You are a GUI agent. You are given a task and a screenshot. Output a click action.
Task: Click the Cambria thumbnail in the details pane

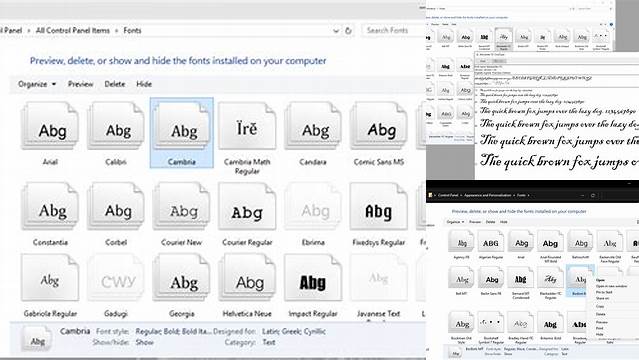(37, 338)
